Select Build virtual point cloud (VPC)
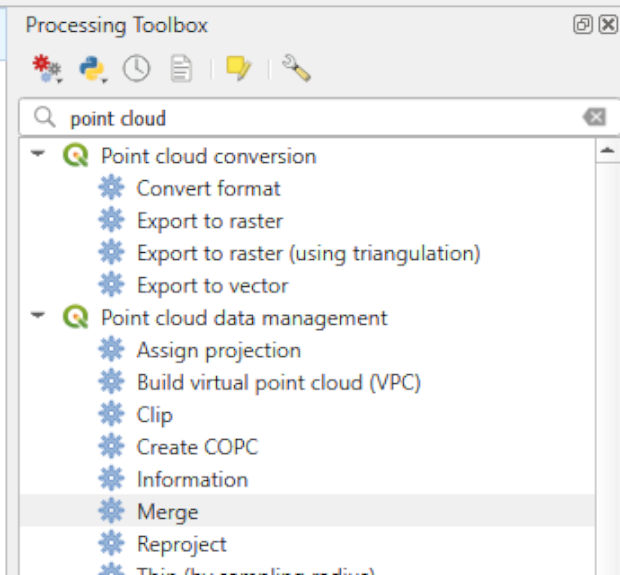The height and width of the screenshot is (575, 620). click(278, 382)
